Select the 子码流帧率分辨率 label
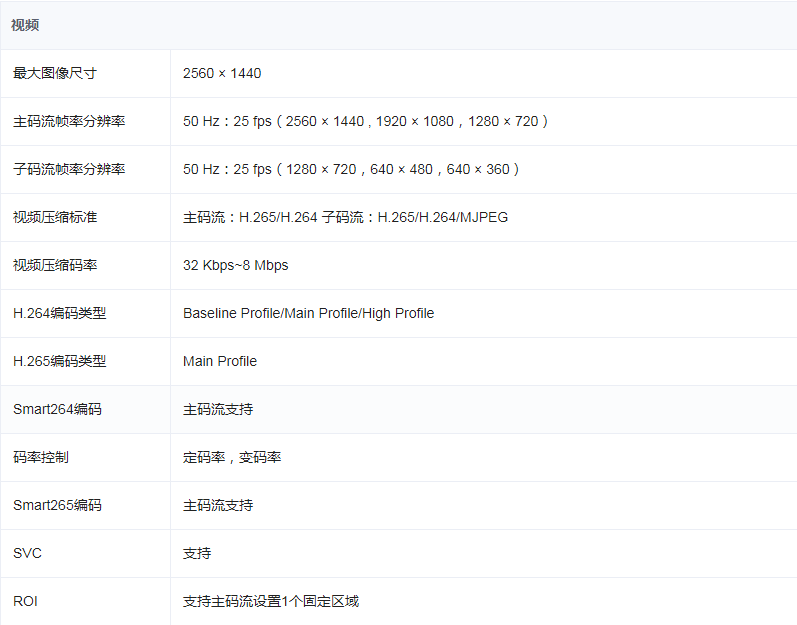Screen dimensions: 797x625 click(69, 169)
